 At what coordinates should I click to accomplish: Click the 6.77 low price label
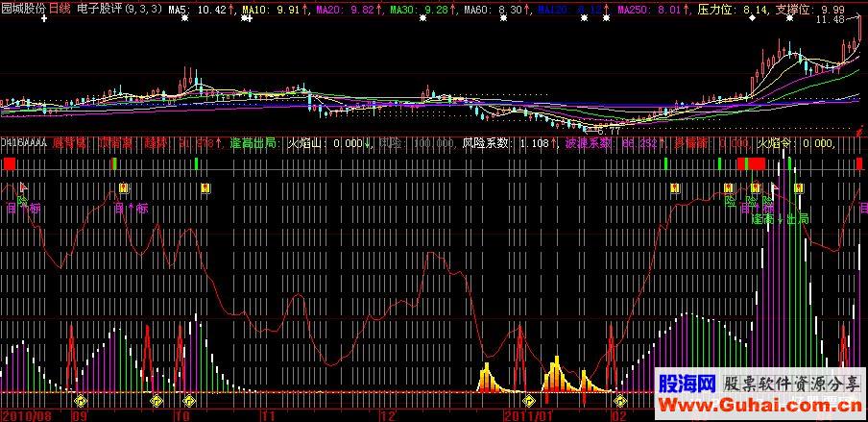pyautogui.click(x=607, y=132)
